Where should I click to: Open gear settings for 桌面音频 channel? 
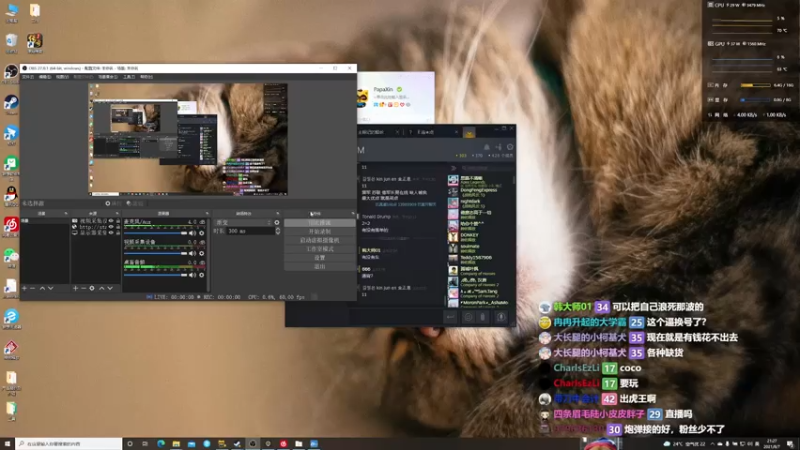[202, 275]
